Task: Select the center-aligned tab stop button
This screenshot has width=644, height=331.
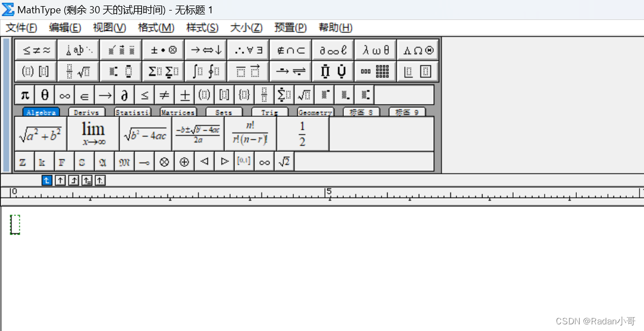Action: click(60, 180)
